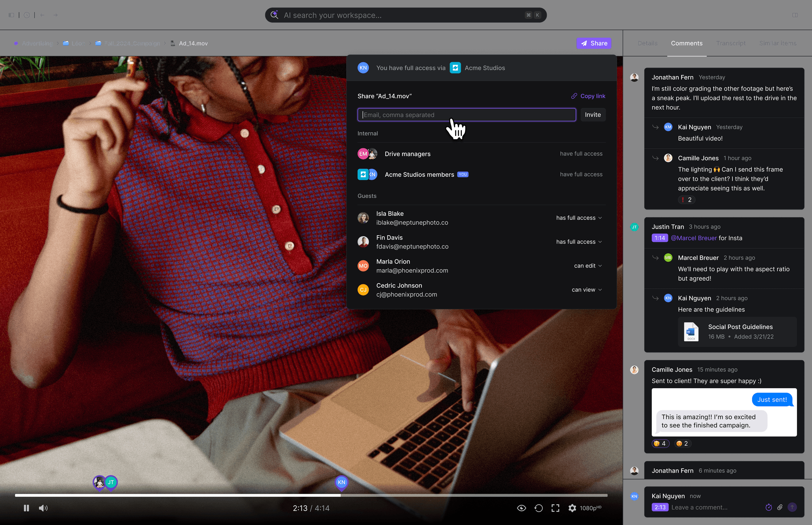Expand Cedric Johnson can view dropdown
Screen dimensions: 812x525
(x=586, y=290)
